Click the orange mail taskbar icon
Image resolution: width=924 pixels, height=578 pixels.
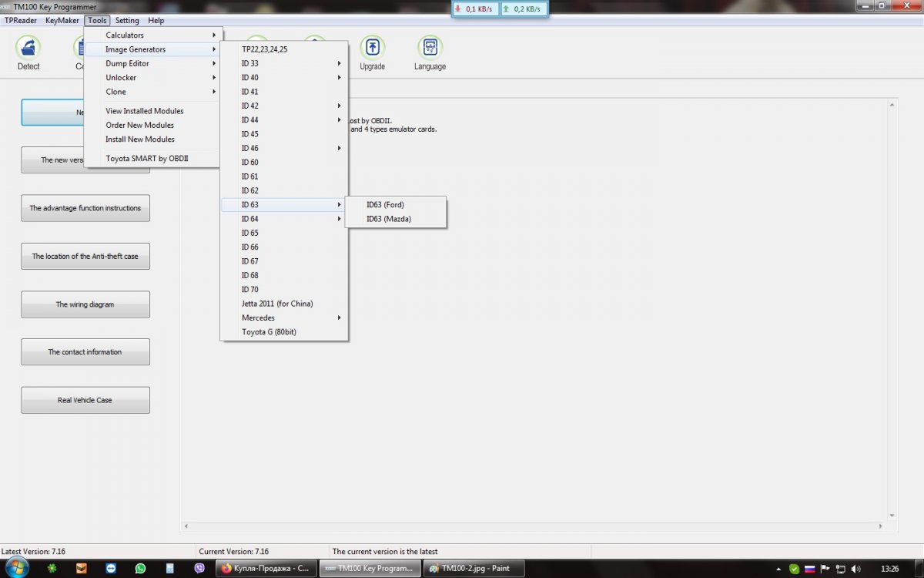81,568
